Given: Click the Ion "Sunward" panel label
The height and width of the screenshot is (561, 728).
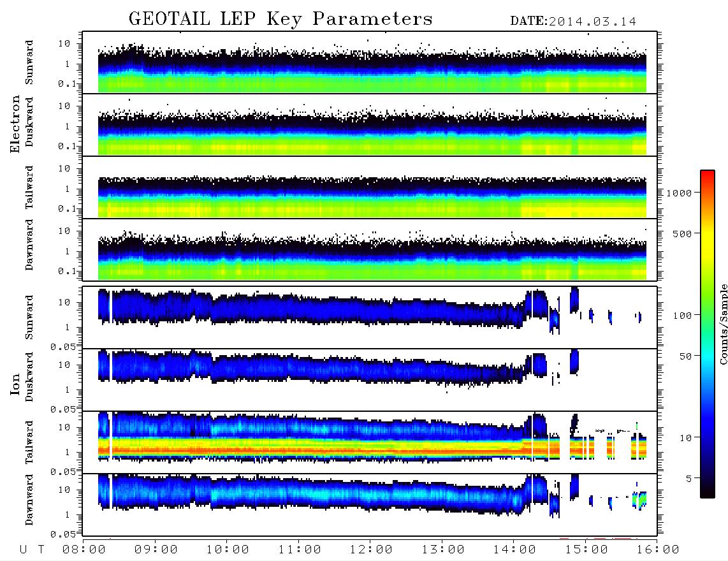Looking at the screenshot, I should coord(29,317).
